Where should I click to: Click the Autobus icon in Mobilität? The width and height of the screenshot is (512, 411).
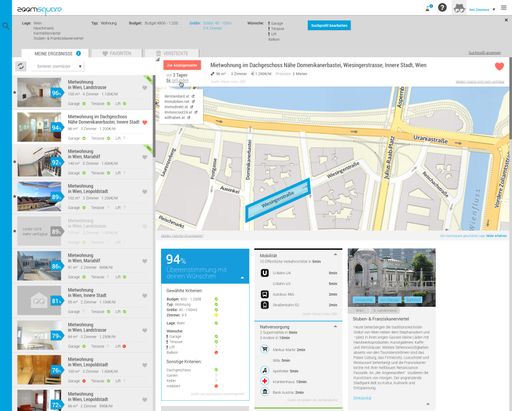tap(265, 294)
